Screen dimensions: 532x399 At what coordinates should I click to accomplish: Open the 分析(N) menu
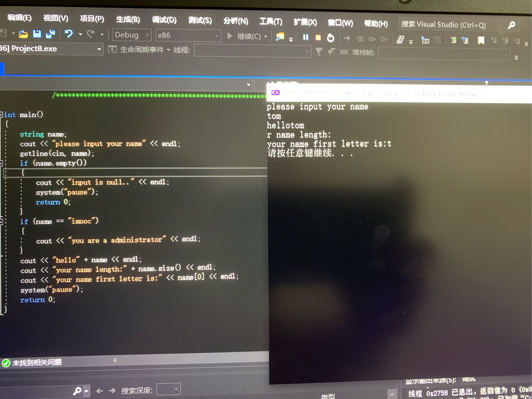236,21
